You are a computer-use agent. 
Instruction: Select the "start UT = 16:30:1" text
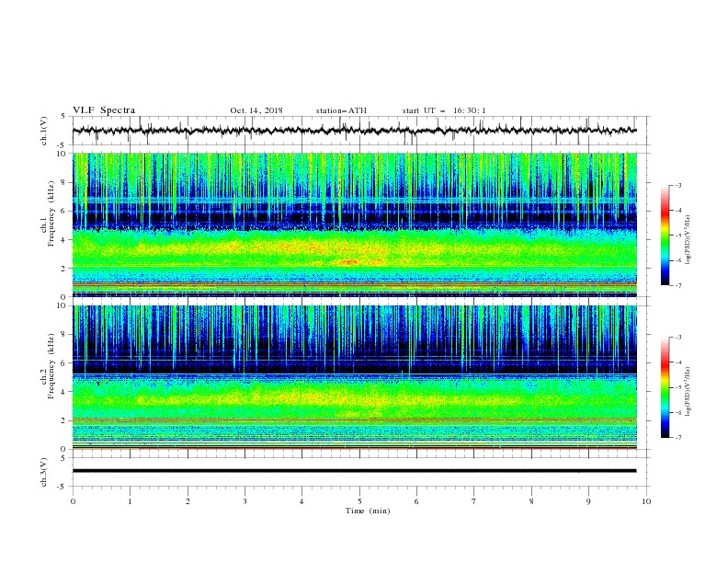click(x=444, y=110)
